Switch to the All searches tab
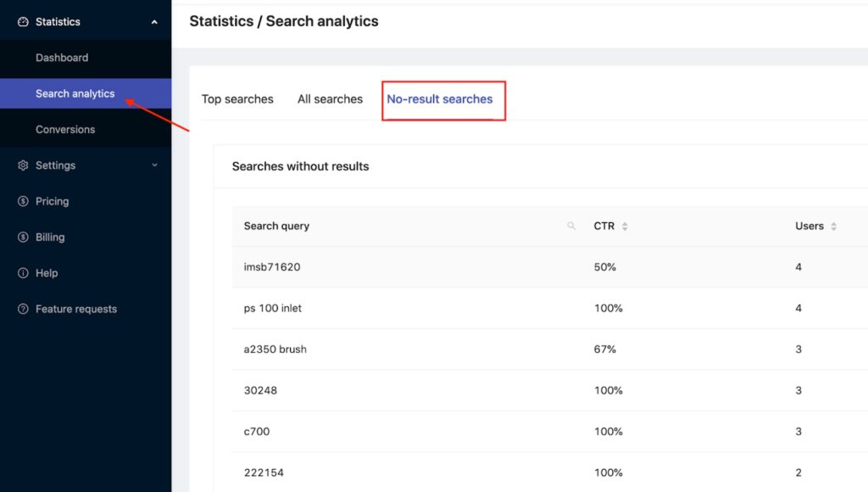 (x=330, y=99)
